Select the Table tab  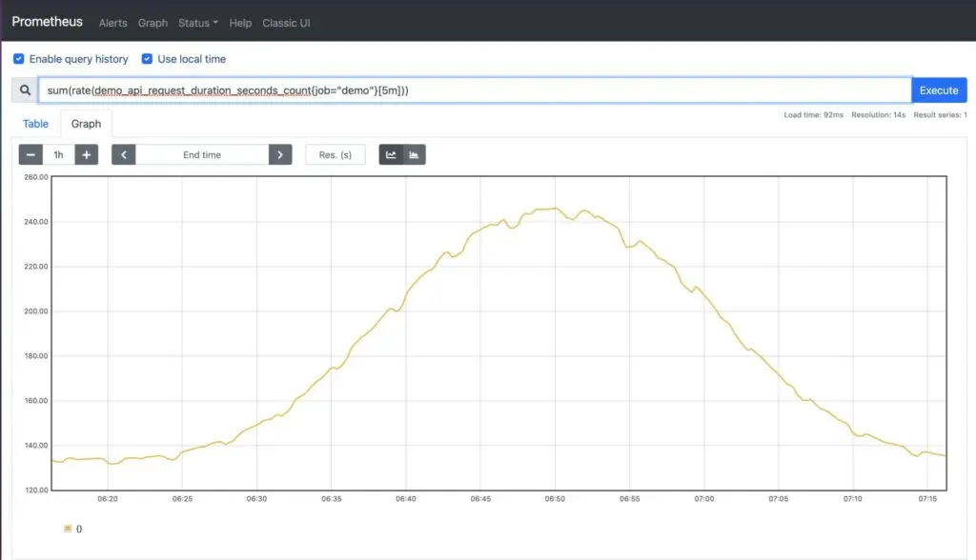pyautogui.click(x=35, y=124)
